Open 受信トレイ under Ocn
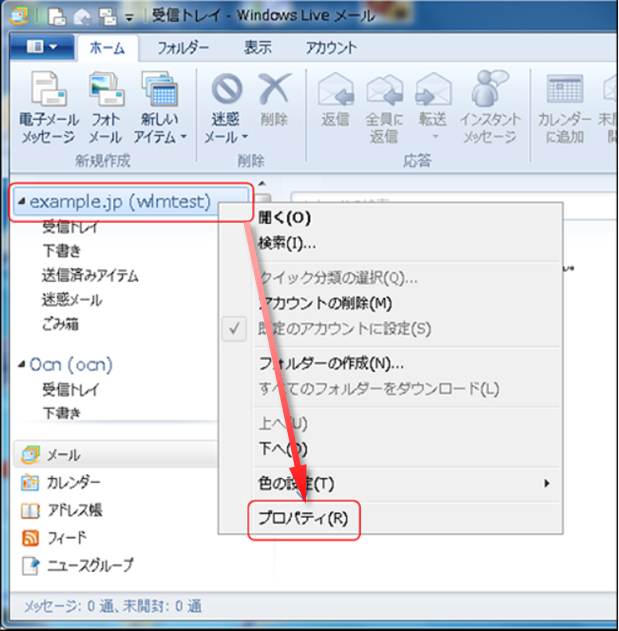Viewport: 619px width, 631px height. (70, 390)
